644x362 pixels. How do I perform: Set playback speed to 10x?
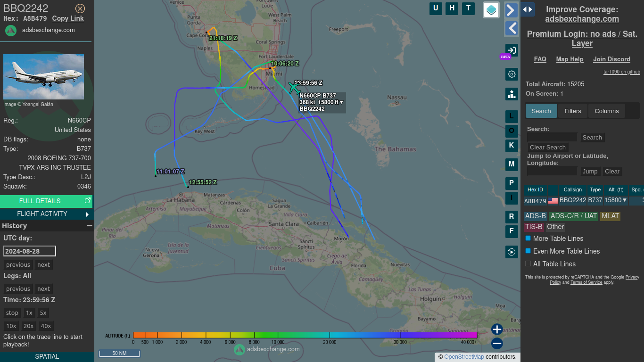point(11,326)
